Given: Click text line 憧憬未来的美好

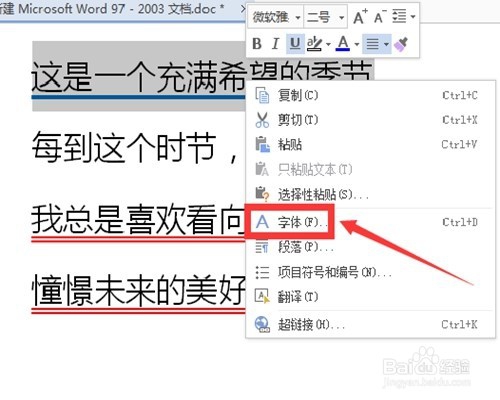Looking at the screenshot, I should click(x=138, y=290).
